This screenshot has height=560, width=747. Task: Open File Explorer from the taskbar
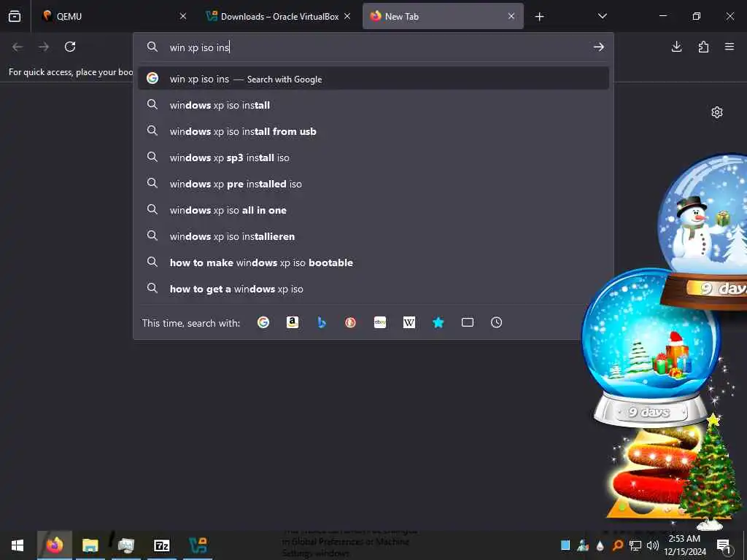pyautogui.click(x=90, y=545)
